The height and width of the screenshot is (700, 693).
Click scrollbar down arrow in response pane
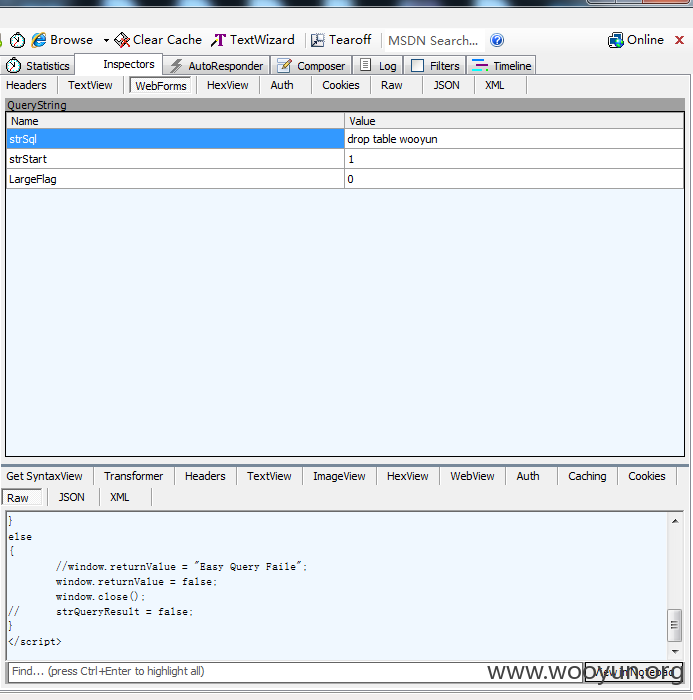[675, 652]
